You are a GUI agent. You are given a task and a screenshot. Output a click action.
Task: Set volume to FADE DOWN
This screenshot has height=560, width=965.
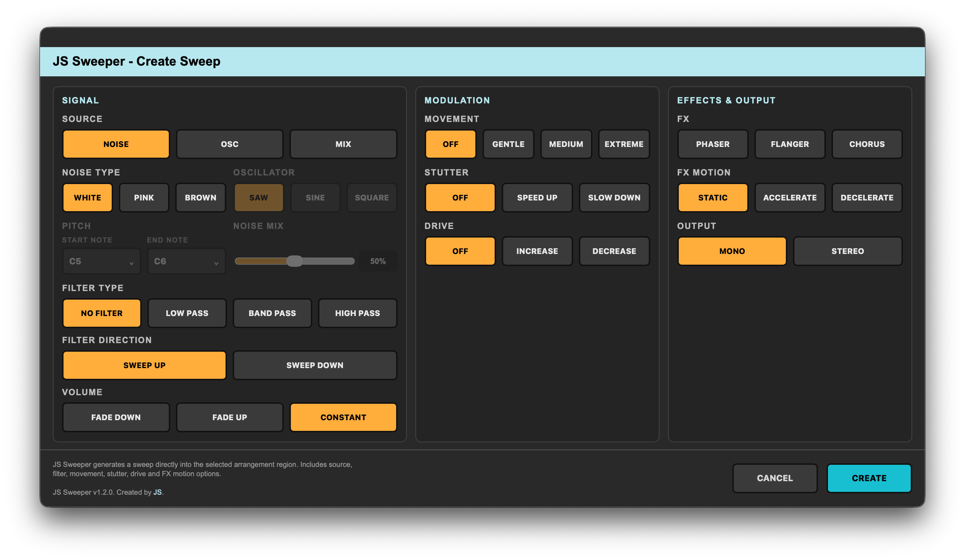[x=116, y=417]
